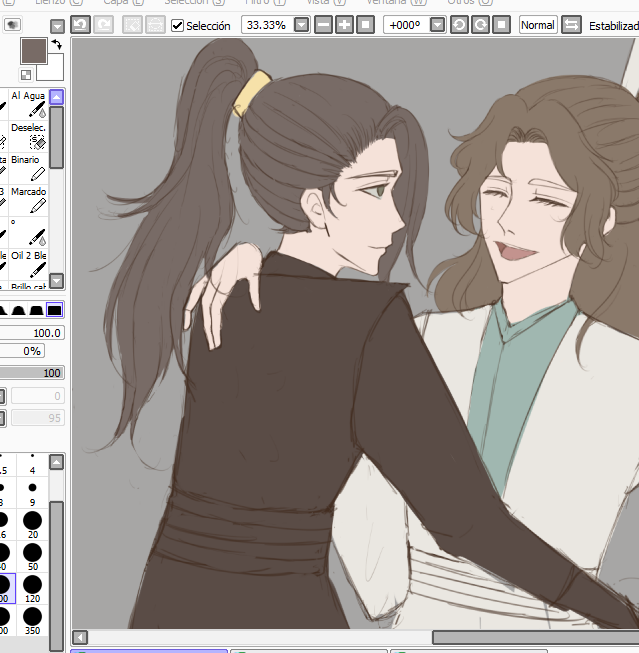Click the tool list scrollbar thumb
This screenshot has height=653, width=639.
[57, 137]
